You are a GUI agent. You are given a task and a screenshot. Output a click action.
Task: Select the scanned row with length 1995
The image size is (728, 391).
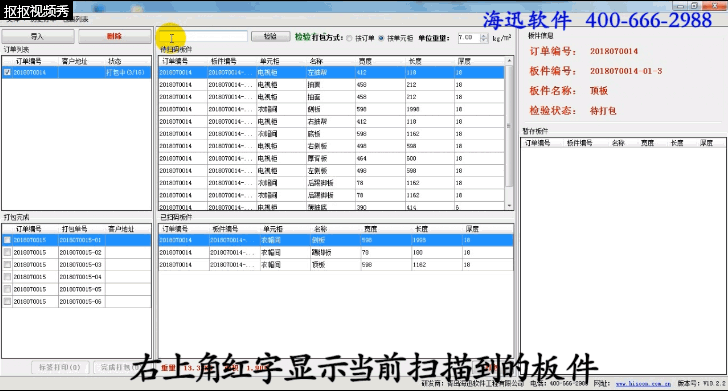pyautogui.click(x=336, y=240)
